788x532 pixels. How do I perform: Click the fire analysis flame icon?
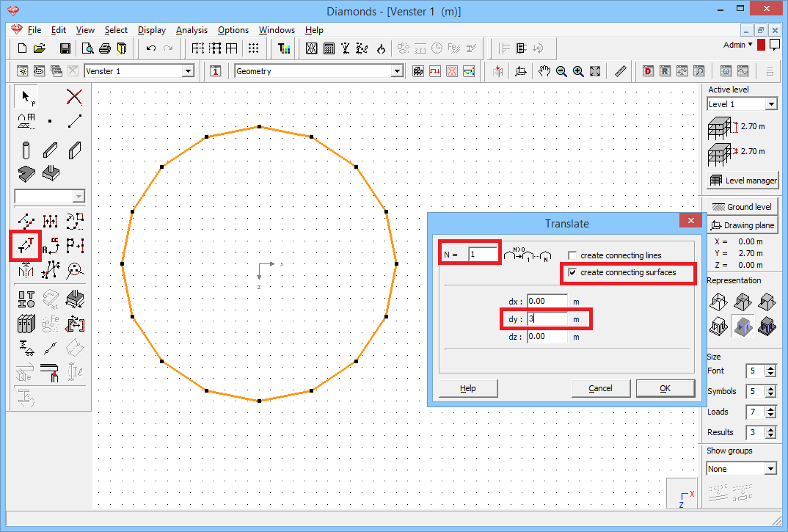[x=381, y=48]
